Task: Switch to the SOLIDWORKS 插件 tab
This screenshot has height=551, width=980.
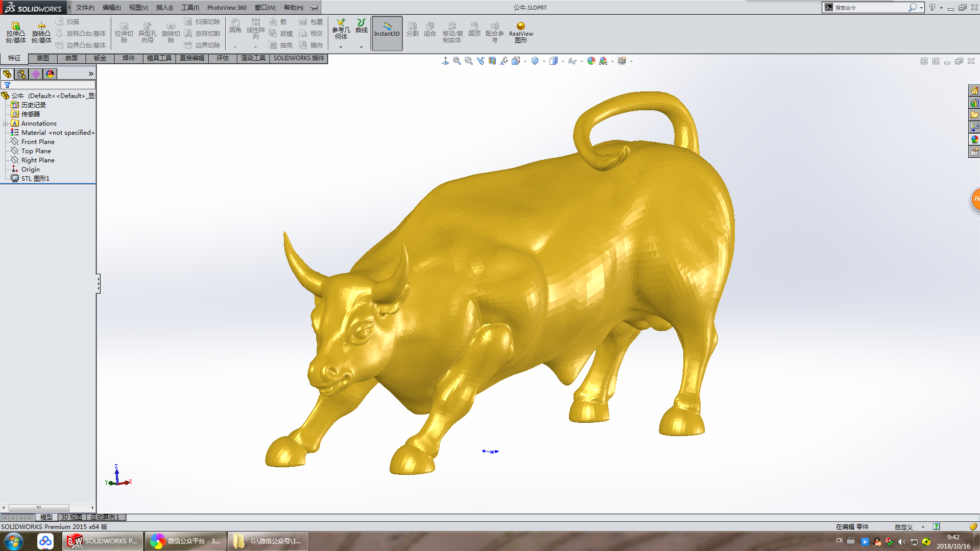Action: click(299, 58)
